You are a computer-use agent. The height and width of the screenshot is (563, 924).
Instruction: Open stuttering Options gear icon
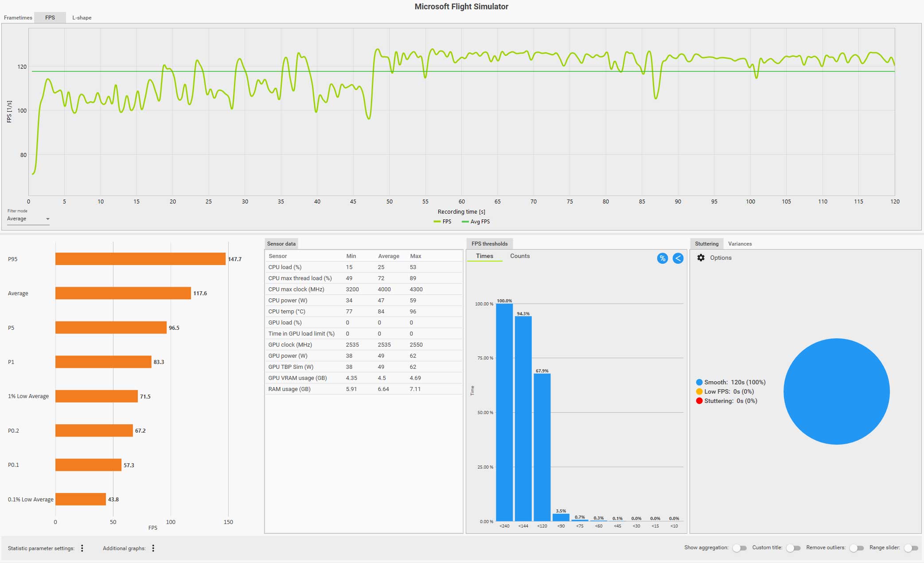(x=701, y=258)
